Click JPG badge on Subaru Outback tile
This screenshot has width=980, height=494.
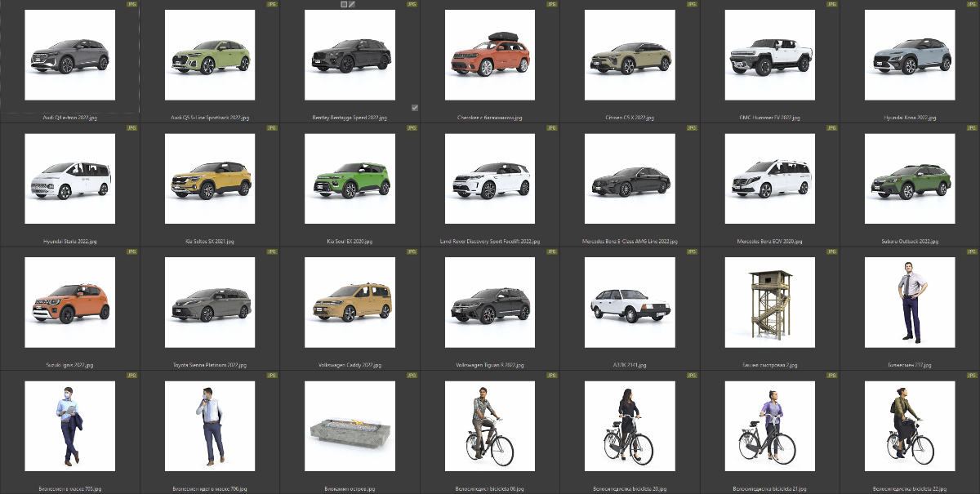(971, 128)
